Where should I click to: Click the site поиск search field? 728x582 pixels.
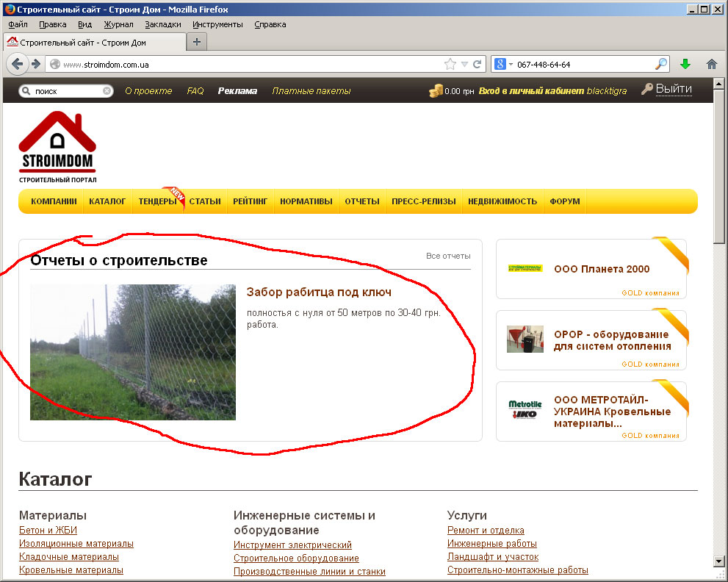(65, 91)
